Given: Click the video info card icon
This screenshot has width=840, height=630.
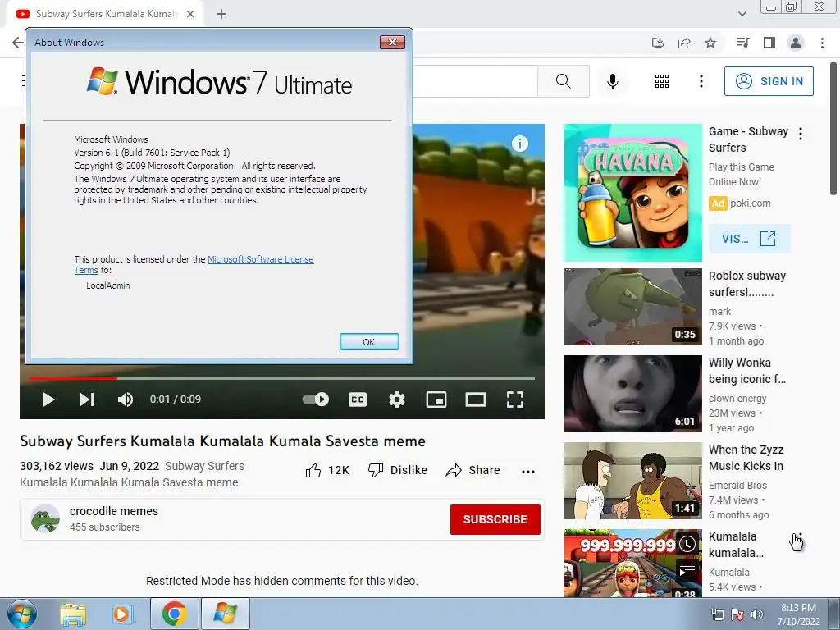Looking at the screenshot, I should coord(519,143).
